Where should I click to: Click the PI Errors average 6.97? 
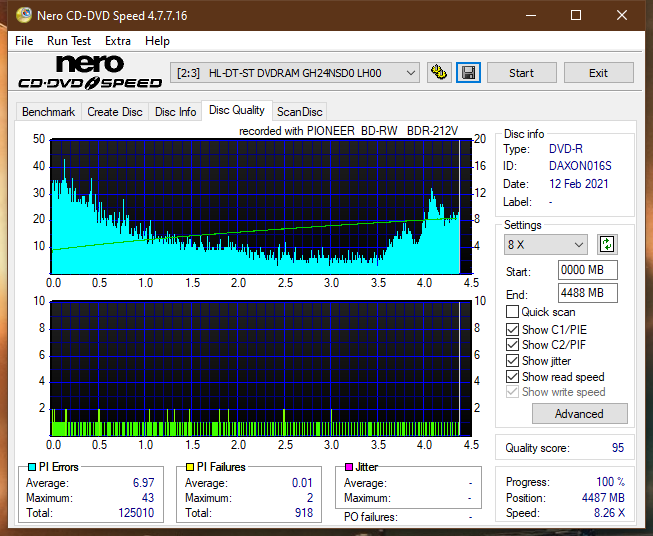143,483
